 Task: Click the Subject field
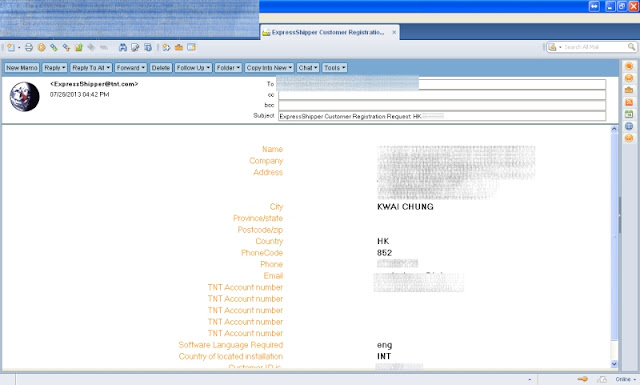(x=442, y=116)
